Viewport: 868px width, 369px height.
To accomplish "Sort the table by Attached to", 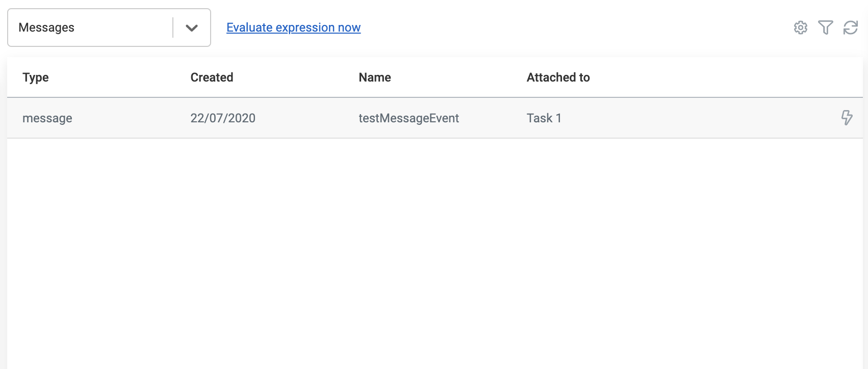I will (558, 77).
